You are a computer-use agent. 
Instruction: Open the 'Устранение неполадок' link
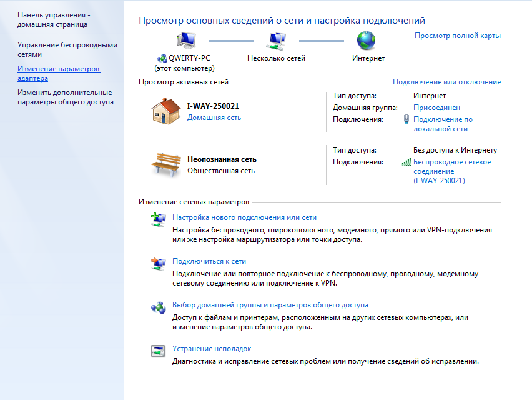(x=212, y=349)
